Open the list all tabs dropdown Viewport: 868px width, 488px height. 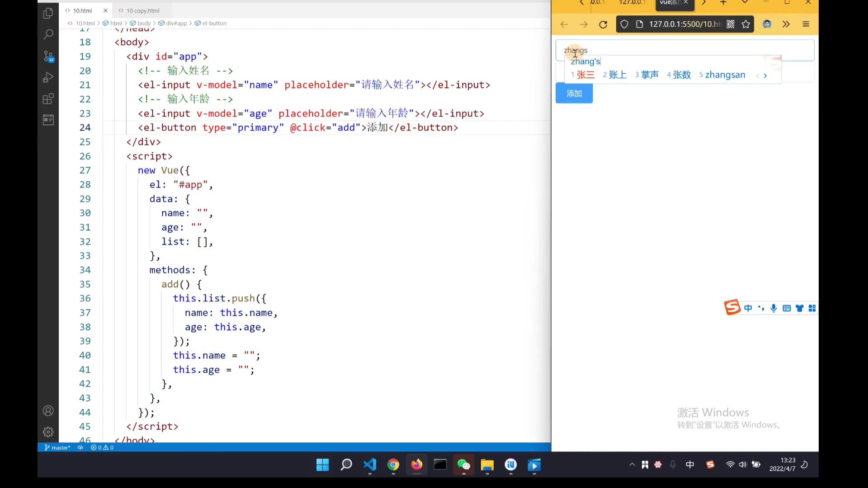(745, 3)
